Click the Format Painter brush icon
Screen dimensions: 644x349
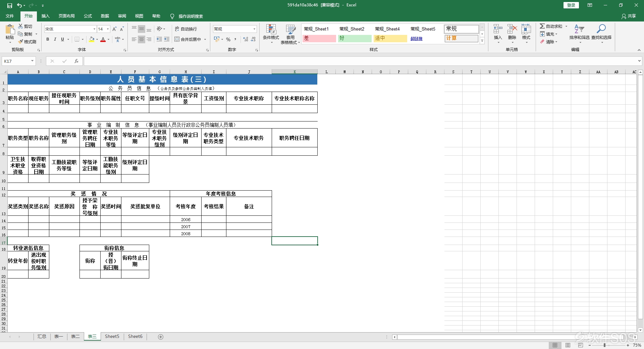20,42
